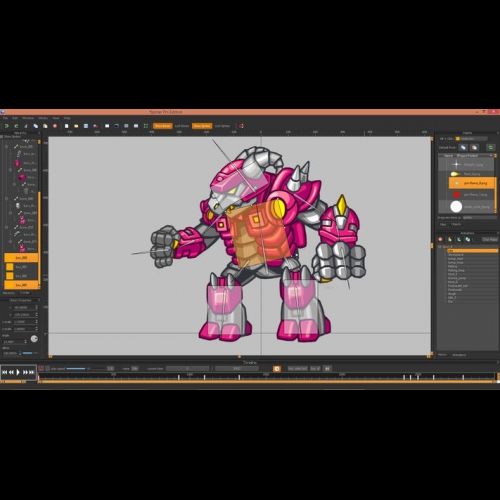Click the green zoom-to-fit arrows icon
The image size is (500, 500).
146,126
